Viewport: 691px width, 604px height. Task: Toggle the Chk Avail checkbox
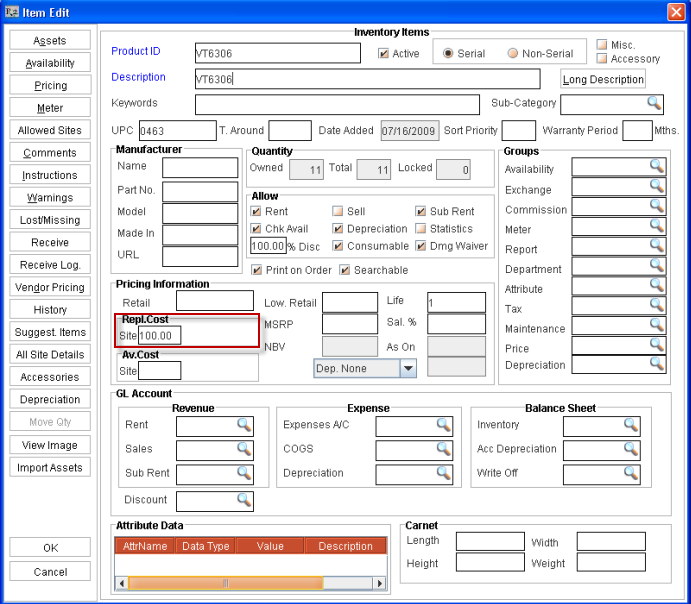tap(256, 228)
